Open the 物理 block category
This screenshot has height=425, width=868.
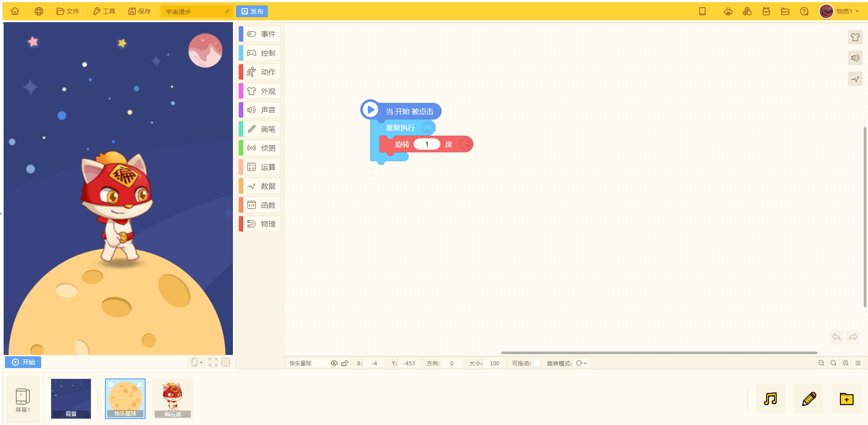[260, 224]
